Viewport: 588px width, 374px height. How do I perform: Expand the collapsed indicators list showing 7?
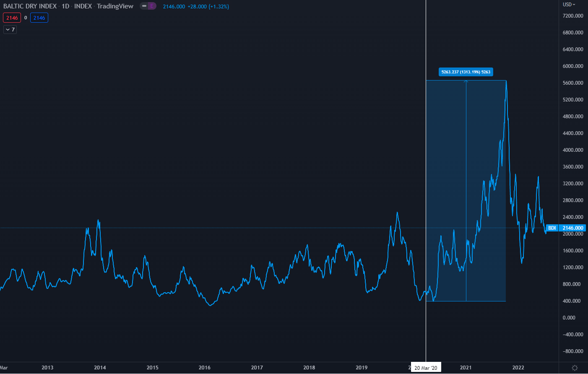pyautogui.click(x=10, y=30)
